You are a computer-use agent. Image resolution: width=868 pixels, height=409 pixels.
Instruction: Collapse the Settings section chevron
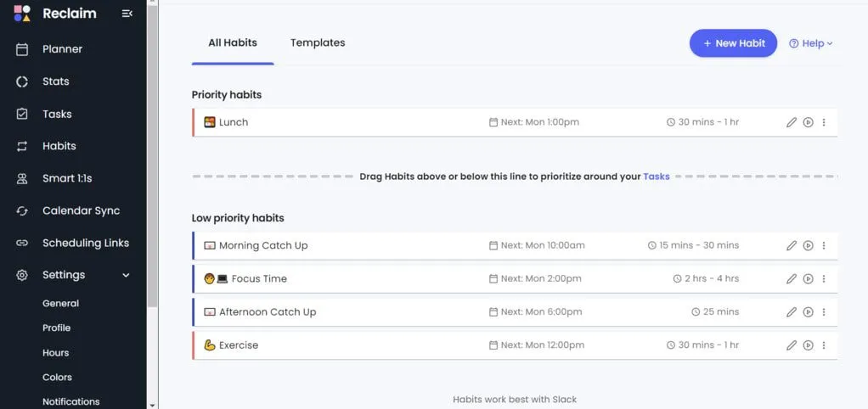(x=127, y=275)
